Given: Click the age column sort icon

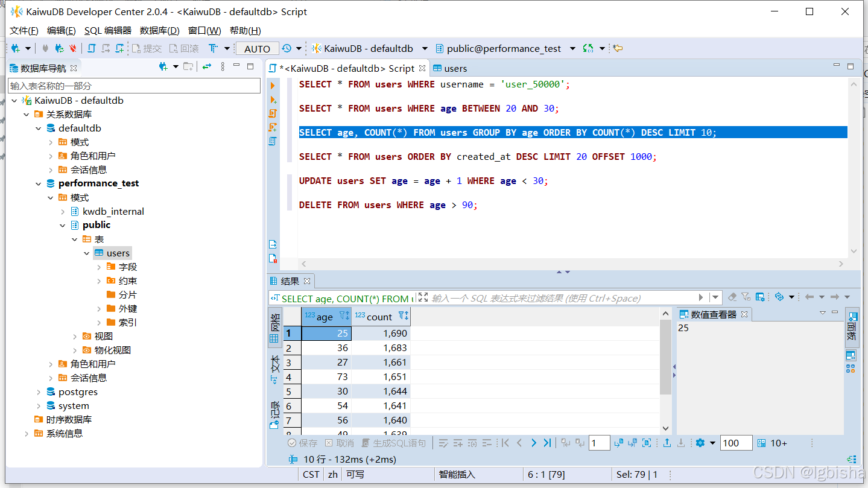Looking at the screenshot, I should click(344, 316).
